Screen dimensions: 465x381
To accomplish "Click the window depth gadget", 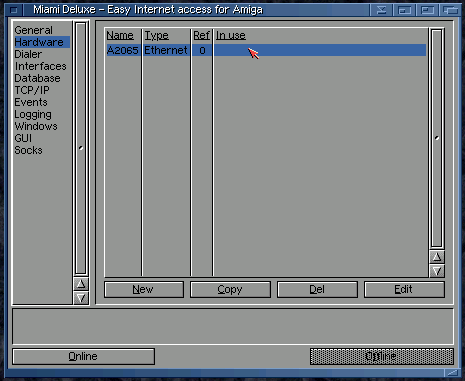I will [451, 10].
